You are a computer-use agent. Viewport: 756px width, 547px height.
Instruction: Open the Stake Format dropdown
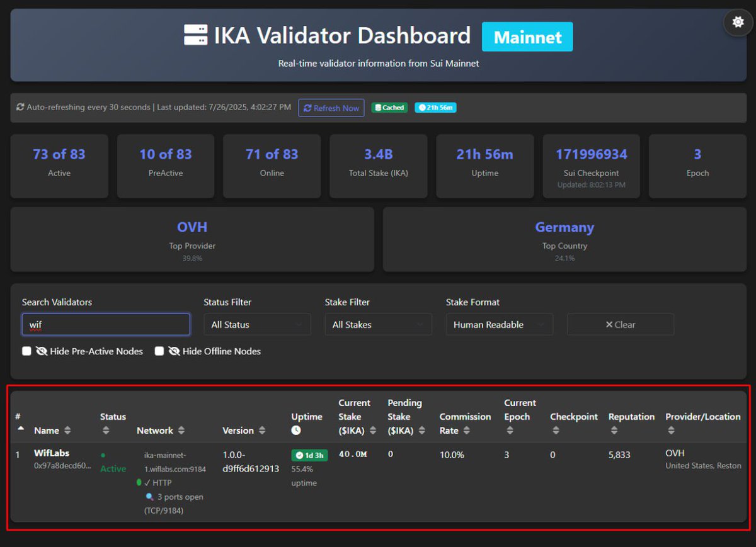coord(500,325)
